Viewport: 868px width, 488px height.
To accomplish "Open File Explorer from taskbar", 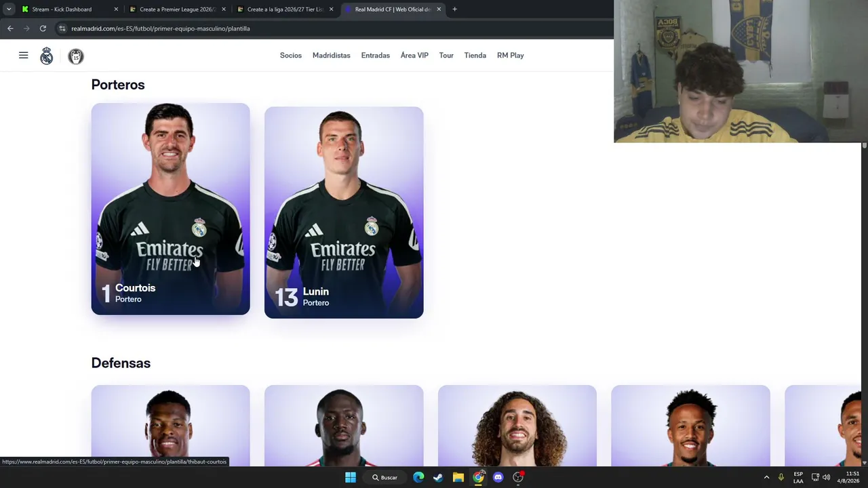I will click(x=458, y=477).
